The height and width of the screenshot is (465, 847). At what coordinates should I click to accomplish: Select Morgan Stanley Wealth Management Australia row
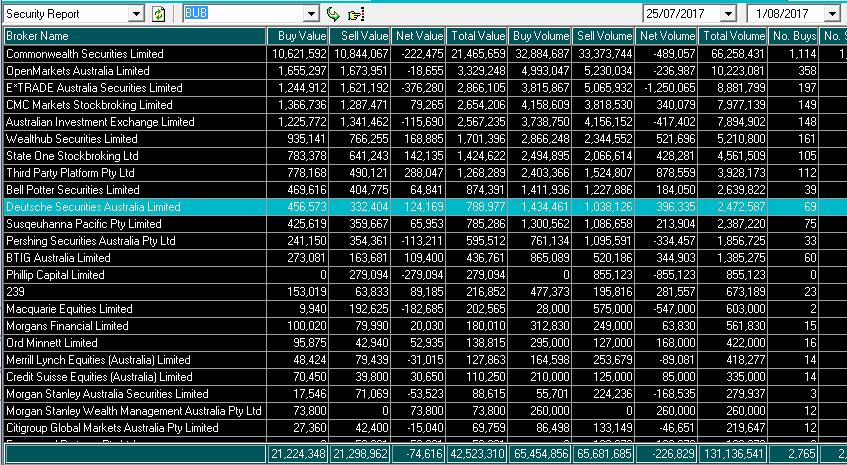[x=424, y=411]
